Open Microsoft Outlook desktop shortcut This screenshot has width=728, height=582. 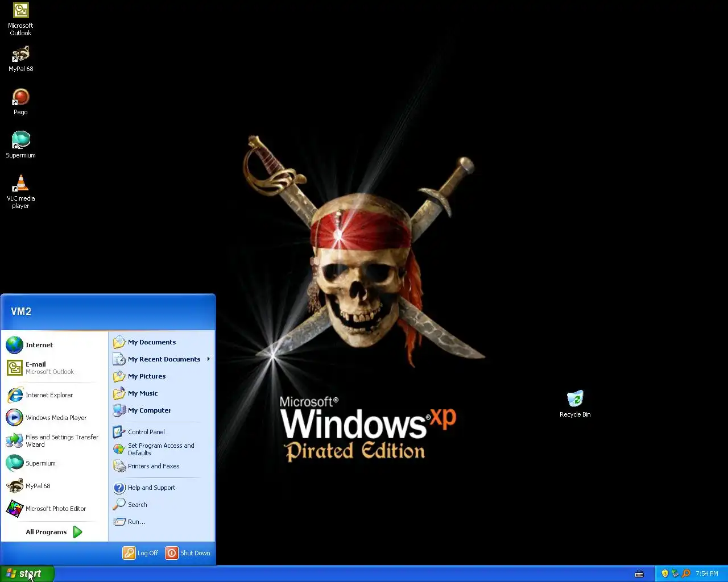tap(20, 19)
